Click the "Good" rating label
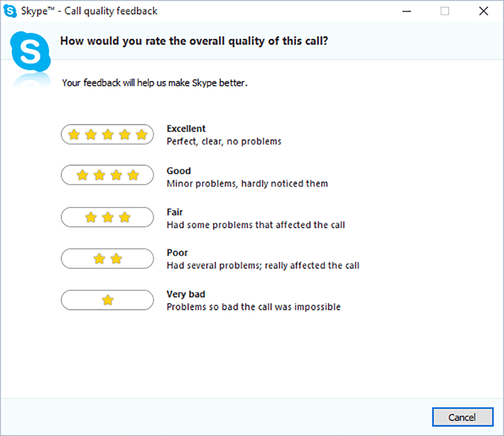 [x=179, y=171]
